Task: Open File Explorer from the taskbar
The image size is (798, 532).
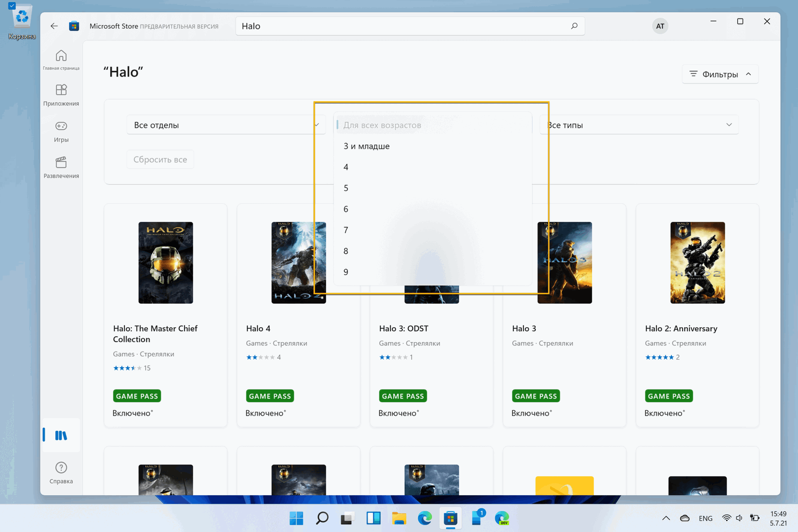Action: (x=399, y=518)
